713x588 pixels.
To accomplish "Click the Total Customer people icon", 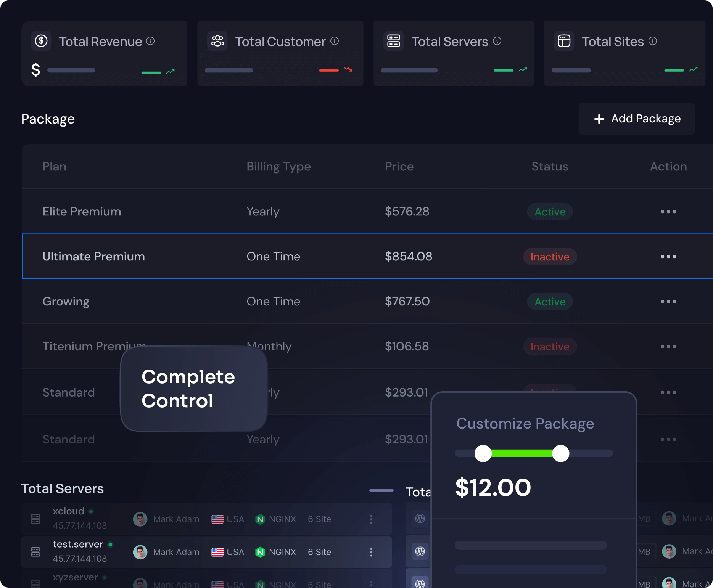I will 217,41.
